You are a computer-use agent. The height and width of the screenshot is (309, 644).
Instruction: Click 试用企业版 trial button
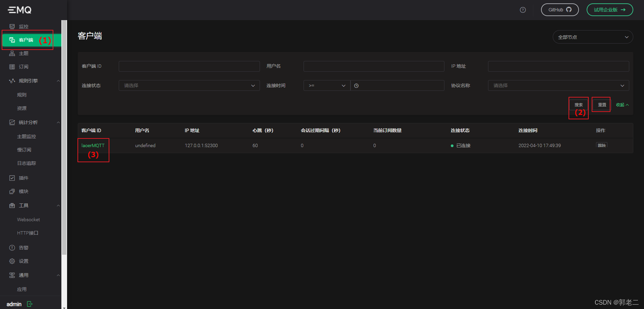click(x=610, y=10)
